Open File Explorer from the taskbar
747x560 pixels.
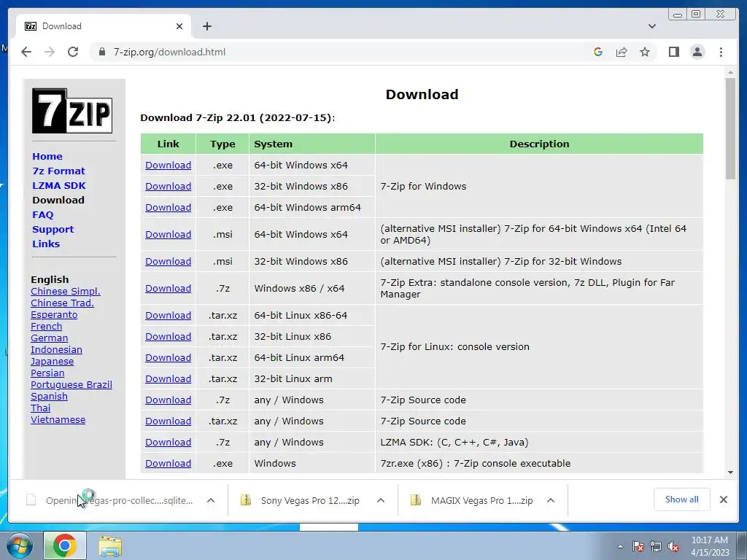pyautogui.click(x=110, y=546)
